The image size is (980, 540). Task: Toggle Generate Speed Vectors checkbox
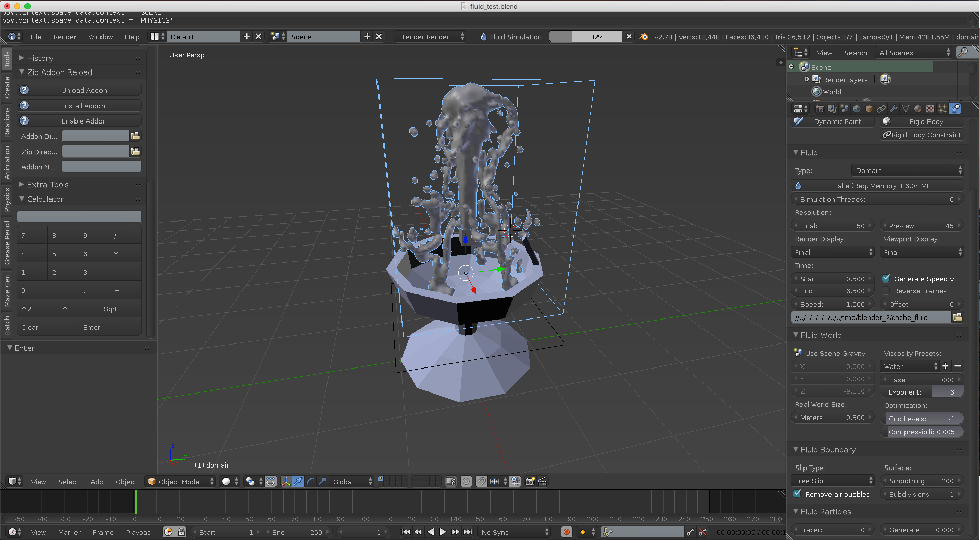(886, 278)
